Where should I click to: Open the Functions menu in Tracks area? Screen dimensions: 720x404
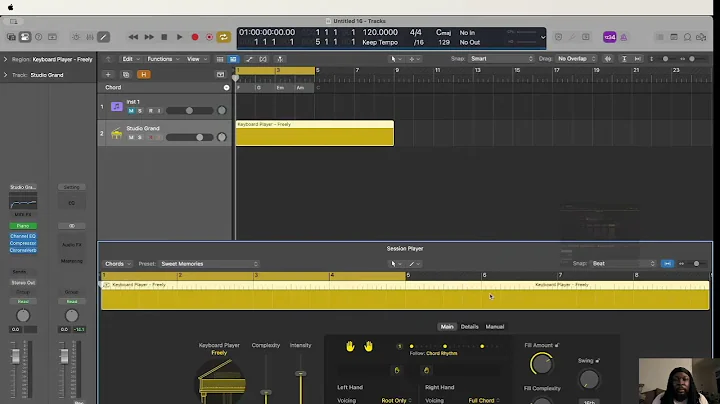[x=163, y=59]
